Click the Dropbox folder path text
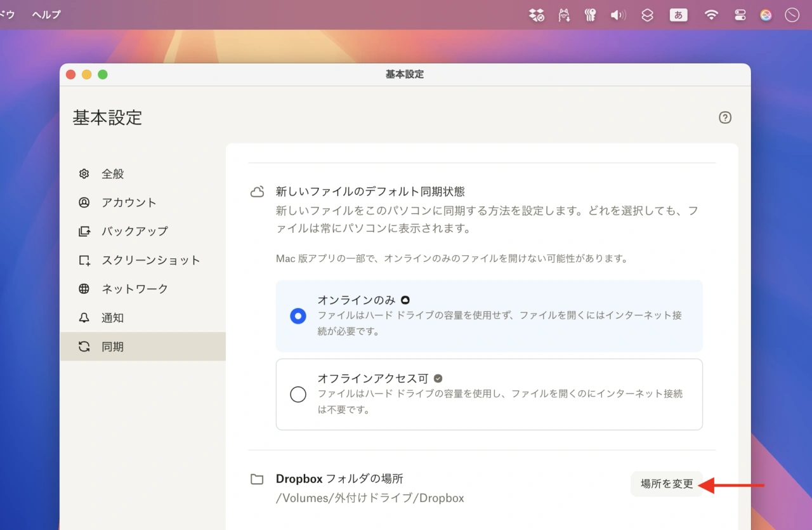 [x=370, y=498]
